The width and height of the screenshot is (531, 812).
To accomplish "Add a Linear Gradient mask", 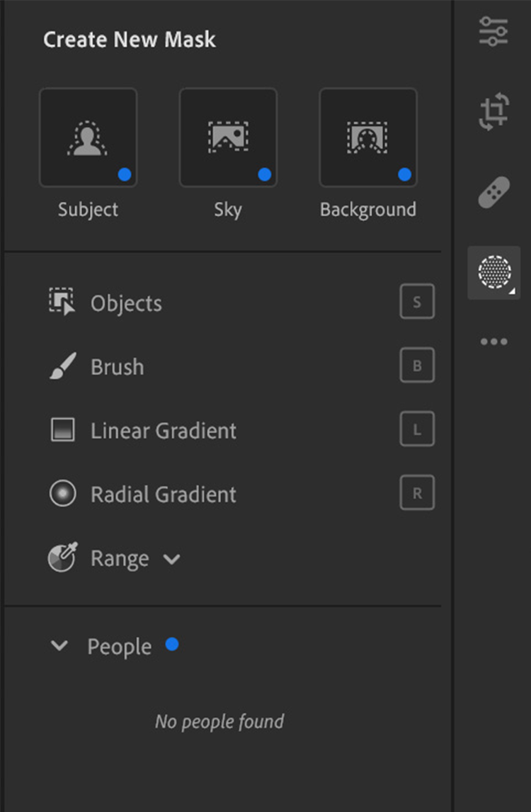I will coord(163,431).
